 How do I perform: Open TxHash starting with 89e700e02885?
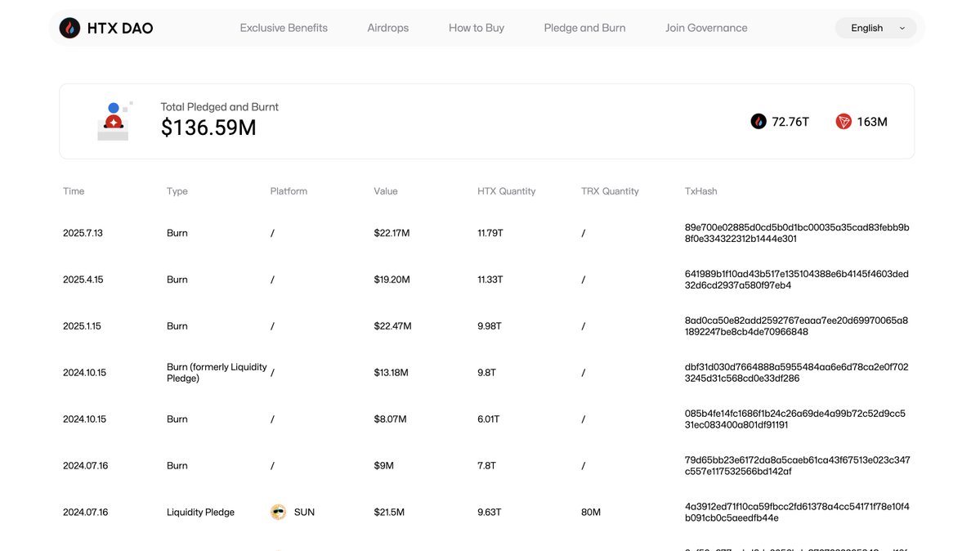[x=797, y=233]
